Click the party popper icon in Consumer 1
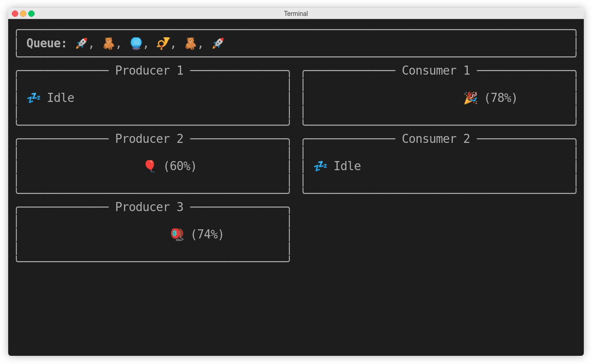The width and height of the screenshot is (592, 364). [x=470, y=97]
